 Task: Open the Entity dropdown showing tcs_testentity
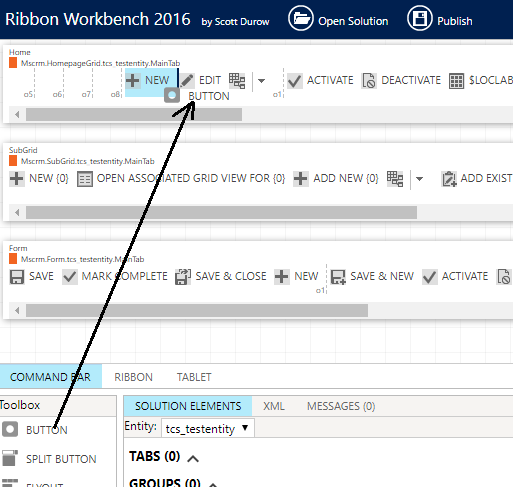[x=208, y=428]
